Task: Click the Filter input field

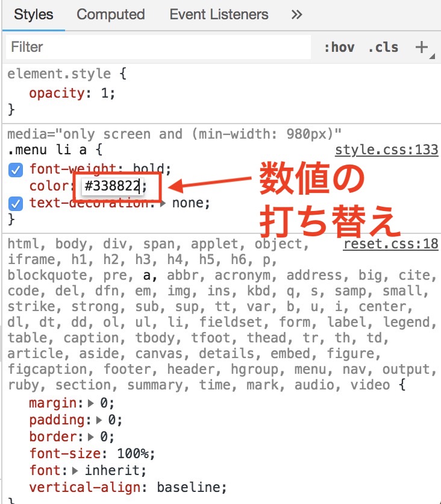Action: click(x=158, y=47)
